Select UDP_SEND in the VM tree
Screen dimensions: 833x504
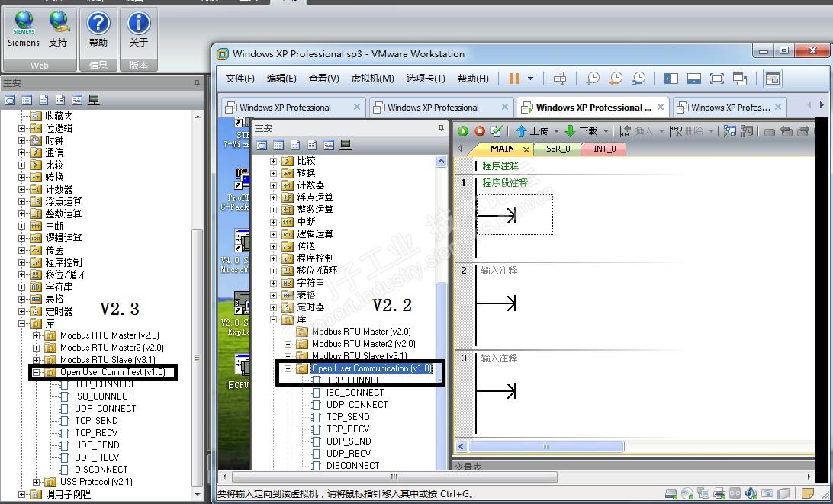pyautogui.click(x=349, y=441)
